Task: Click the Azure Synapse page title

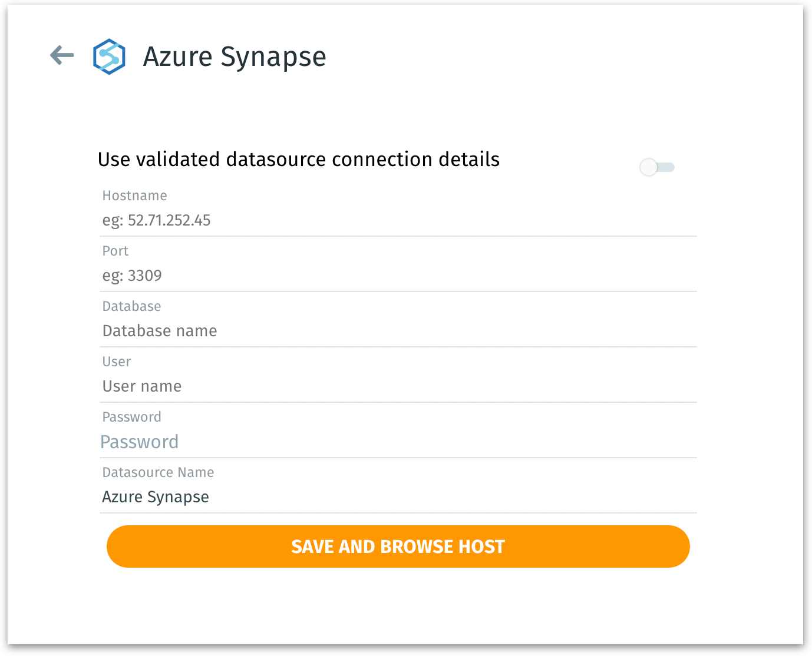Action: click(x=235, y=57)
